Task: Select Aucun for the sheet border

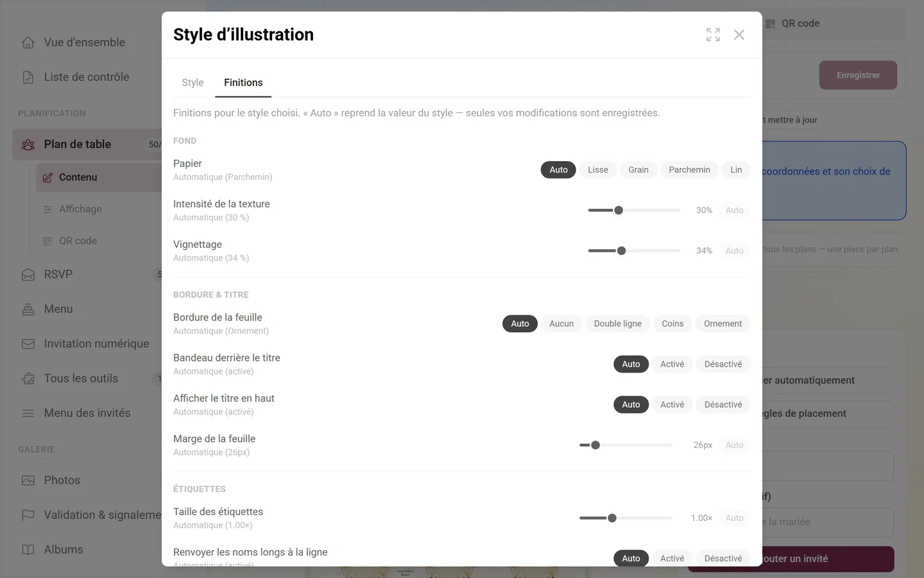Action: [561, 324]
